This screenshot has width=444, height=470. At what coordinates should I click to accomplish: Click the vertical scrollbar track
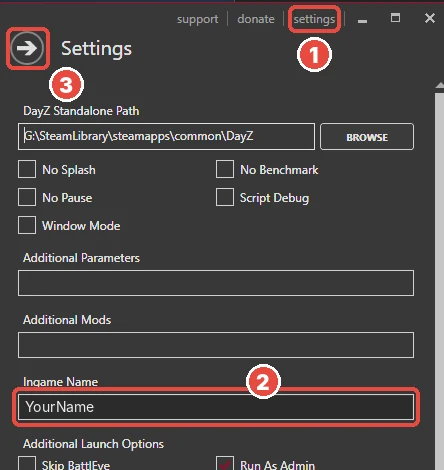coord(440,280)
